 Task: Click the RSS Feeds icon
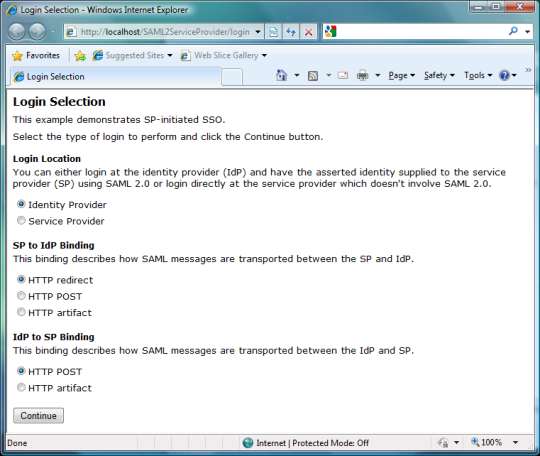point(313,75)
